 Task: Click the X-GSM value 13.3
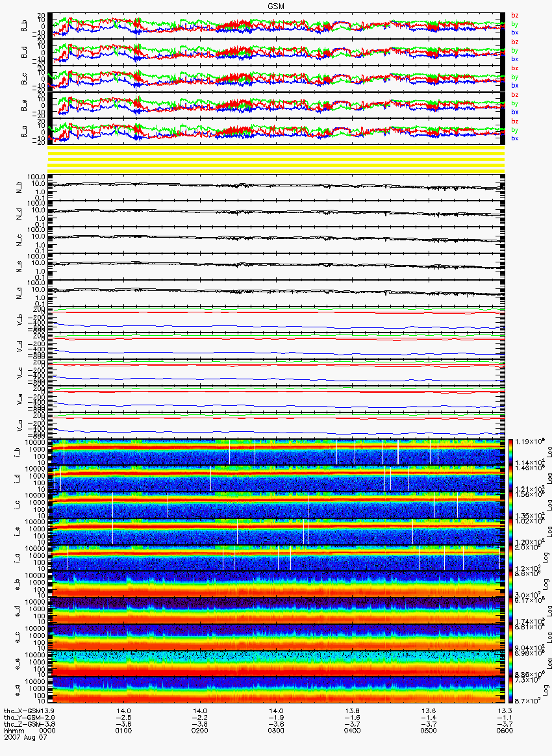pyautogui.click(x=505, y=711)
